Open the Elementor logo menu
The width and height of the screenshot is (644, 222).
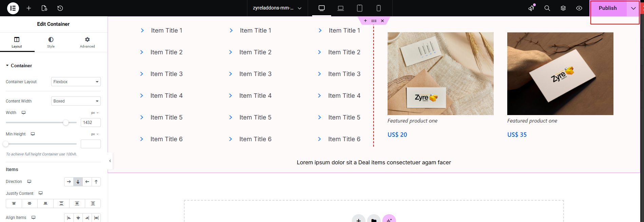(13, 8)
